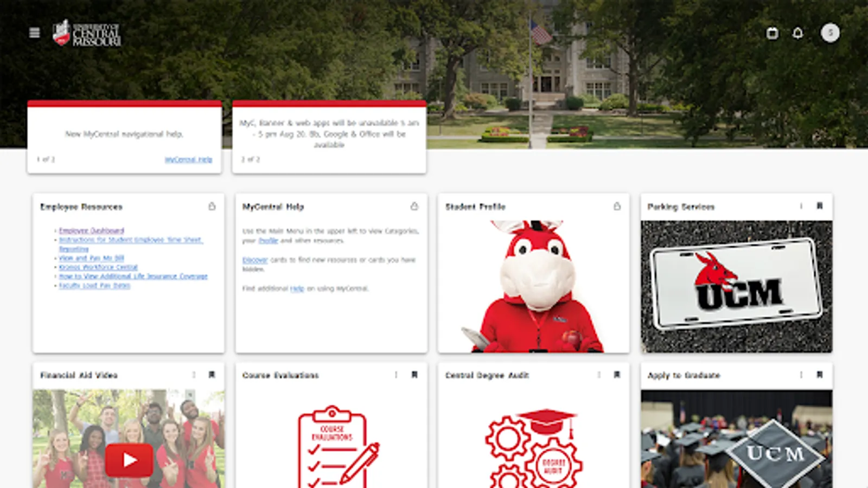868x488 pixels.
Task: Open the Kronos Workforce Central link
Action: click(98, 267)
